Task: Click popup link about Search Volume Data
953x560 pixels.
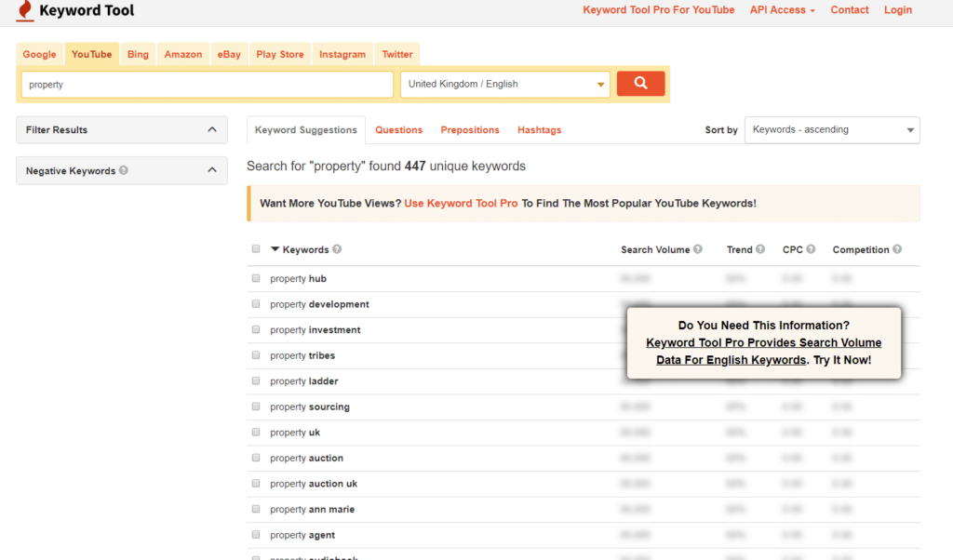Action: (x=763, y=351)
